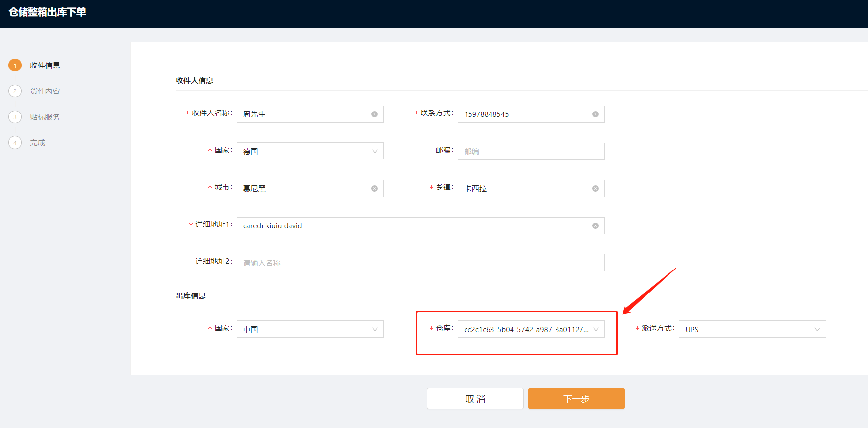Open the 派送方式 dropdown showing UPS
The width and height of the screenshot is (868, 428).
[752, 329]
